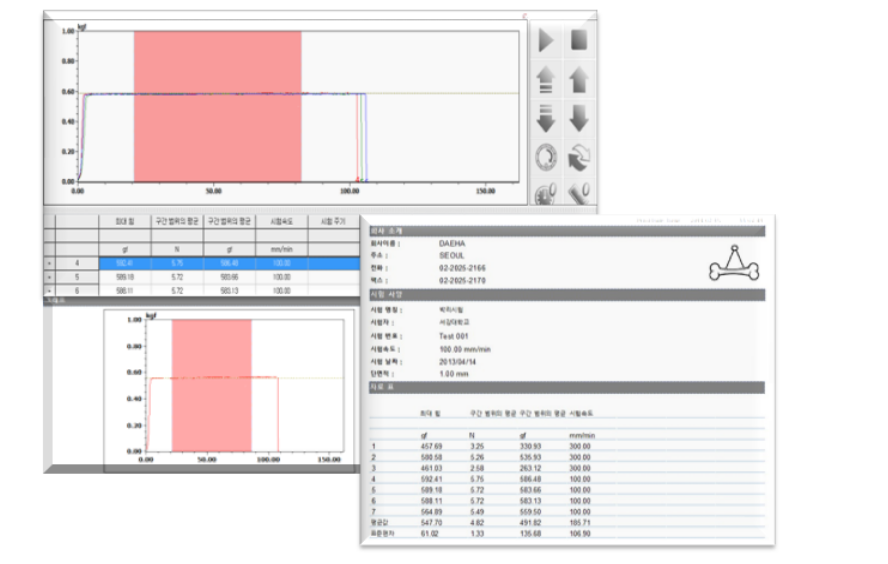Click the ruler zero-reset icon

click(x=579, y=194)
